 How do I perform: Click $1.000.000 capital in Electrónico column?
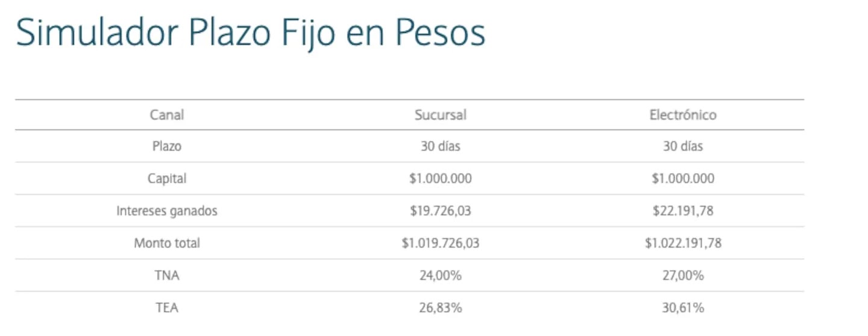(683, 179)
